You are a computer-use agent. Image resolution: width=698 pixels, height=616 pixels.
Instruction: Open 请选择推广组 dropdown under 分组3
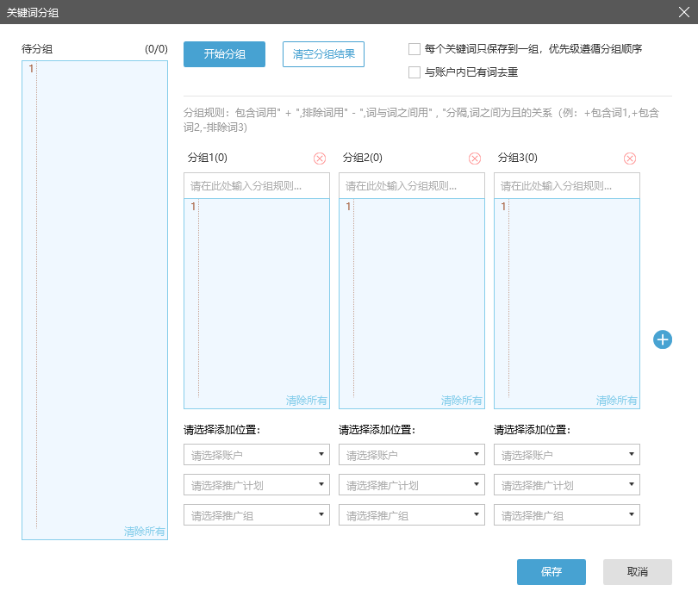567,515
